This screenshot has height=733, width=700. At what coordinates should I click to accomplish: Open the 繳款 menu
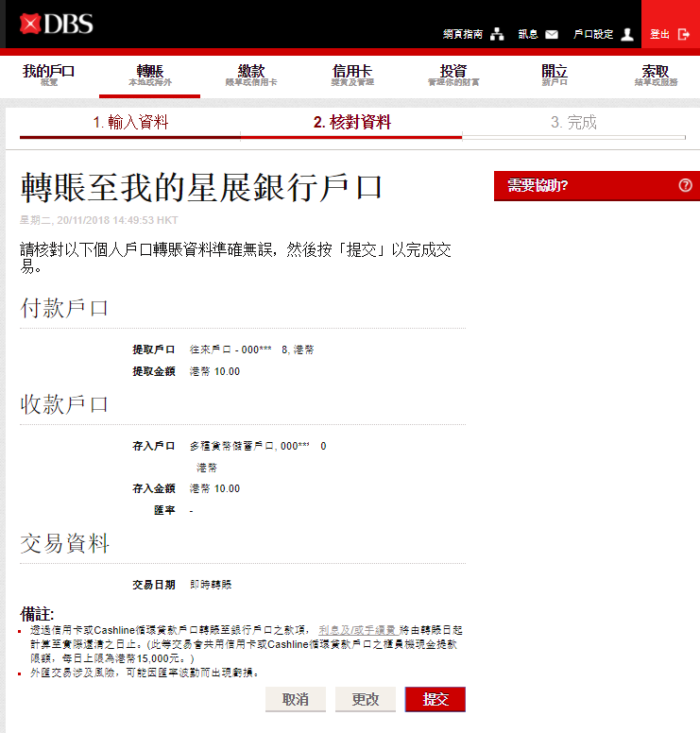(x=251, y=76)
